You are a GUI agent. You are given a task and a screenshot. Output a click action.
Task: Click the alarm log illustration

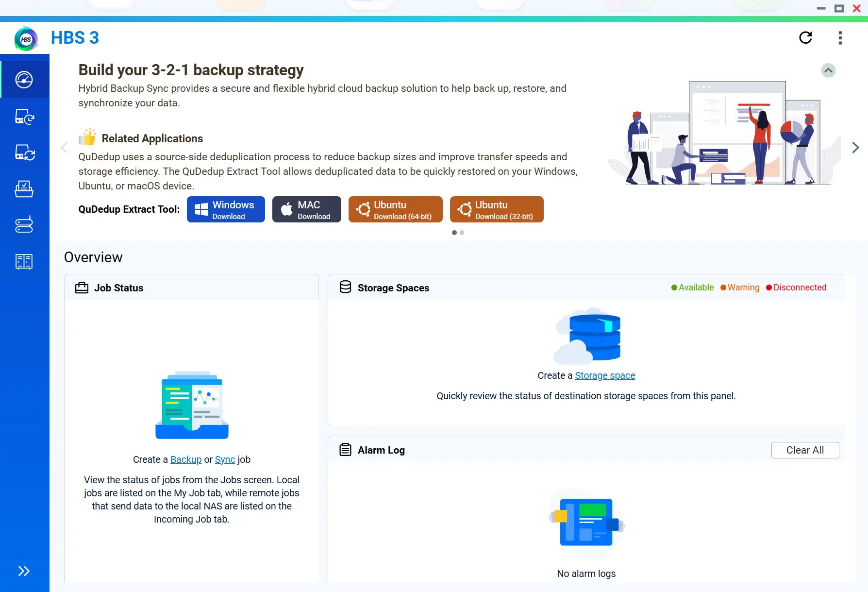point(586,524)
